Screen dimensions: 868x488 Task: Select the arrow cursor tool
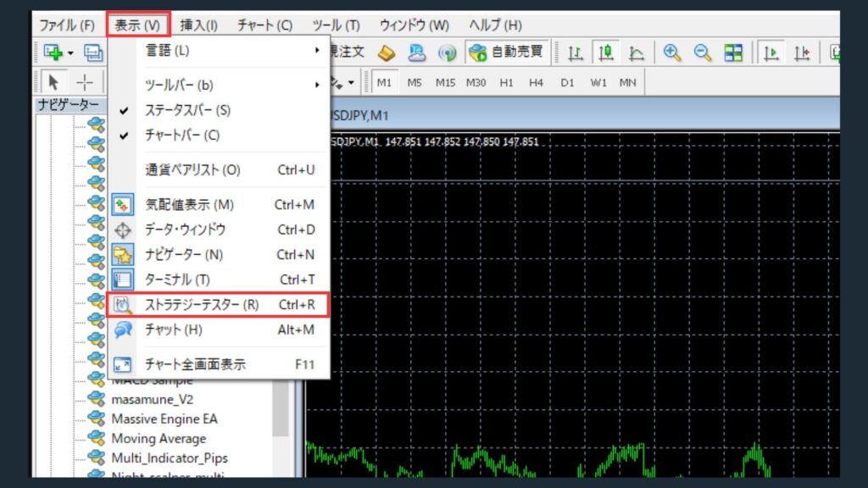coord(53,82)
